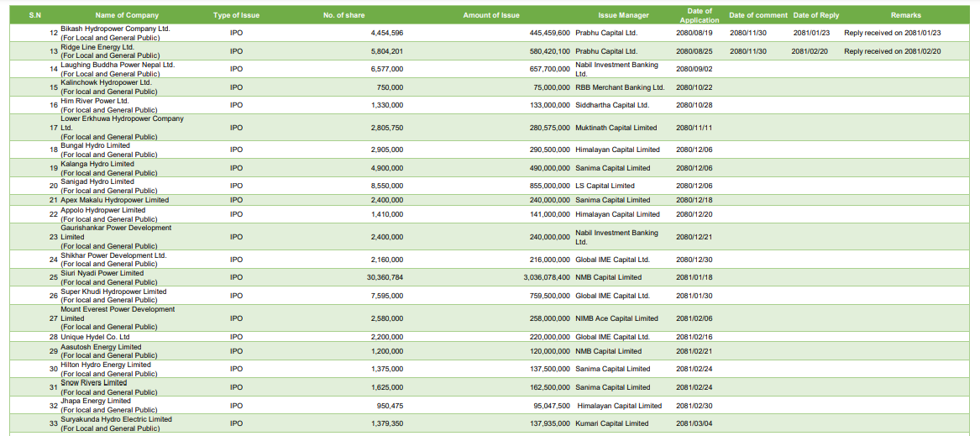Click the 'No. of share' column header
The image size is (980, 436).
point(344,15)
